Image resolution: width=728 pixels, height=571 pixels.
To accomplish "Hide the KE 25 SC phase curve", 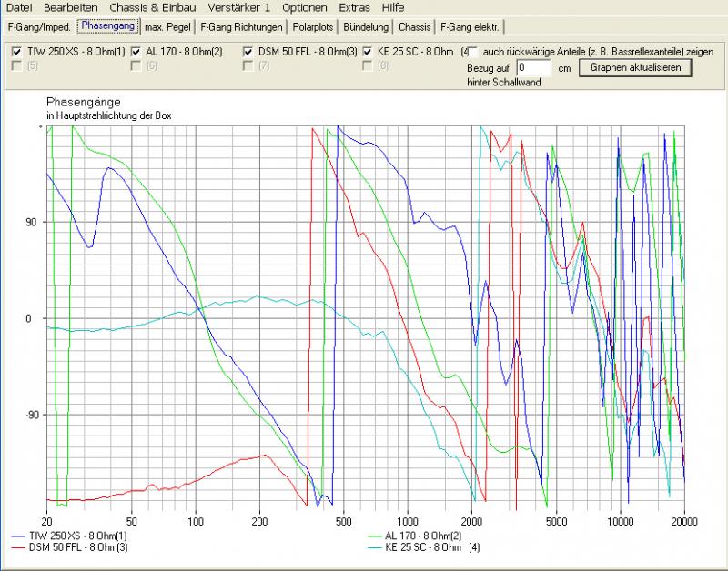I will click(x=369, y=52).
